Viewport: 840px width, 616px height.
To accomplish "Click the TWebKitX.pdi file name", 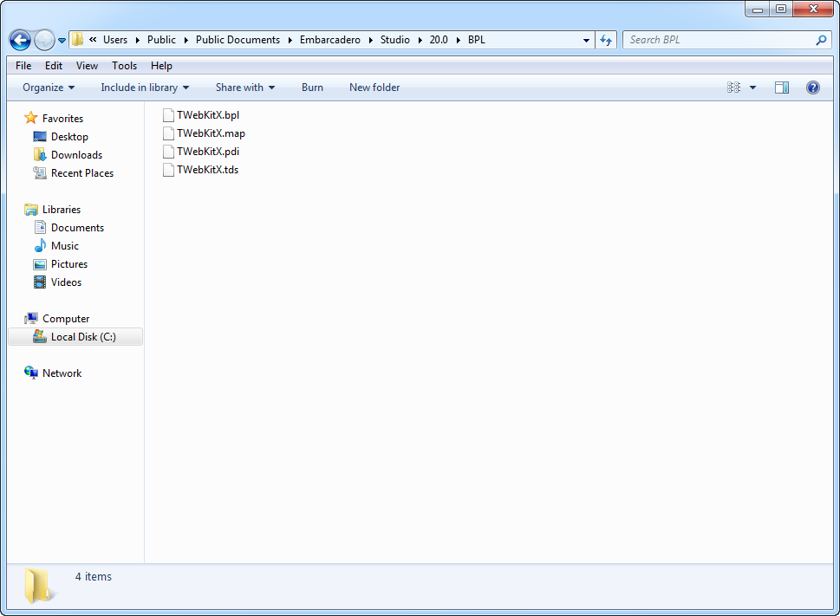I will [x=208, y=152].
